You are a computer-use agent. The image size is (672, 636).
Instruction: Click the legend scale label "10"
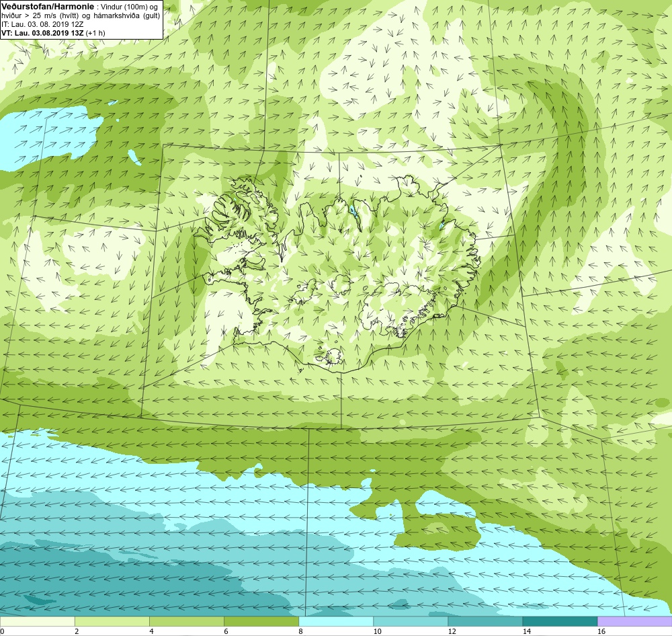(x=377, y=631)
